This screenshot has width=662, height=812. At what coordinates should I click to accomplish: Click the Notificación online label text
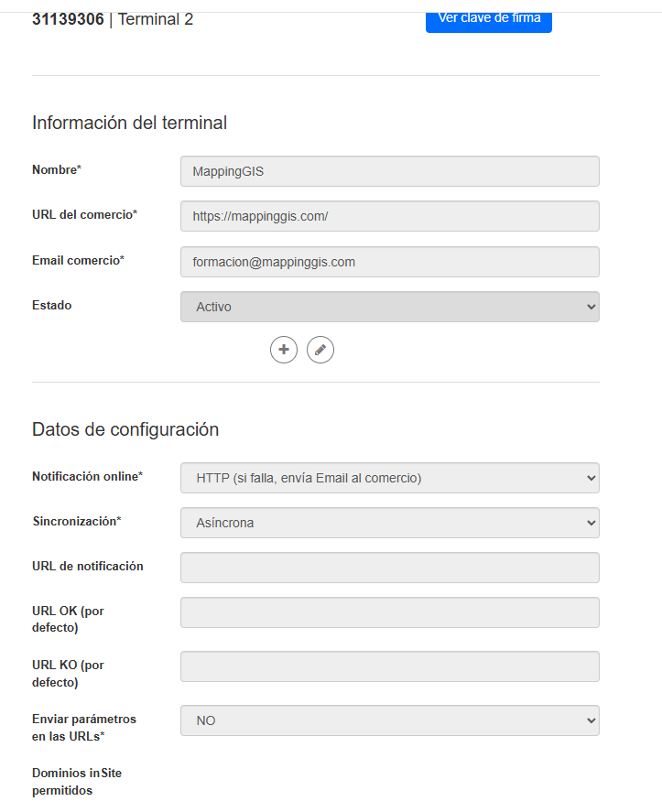[87, 477]
